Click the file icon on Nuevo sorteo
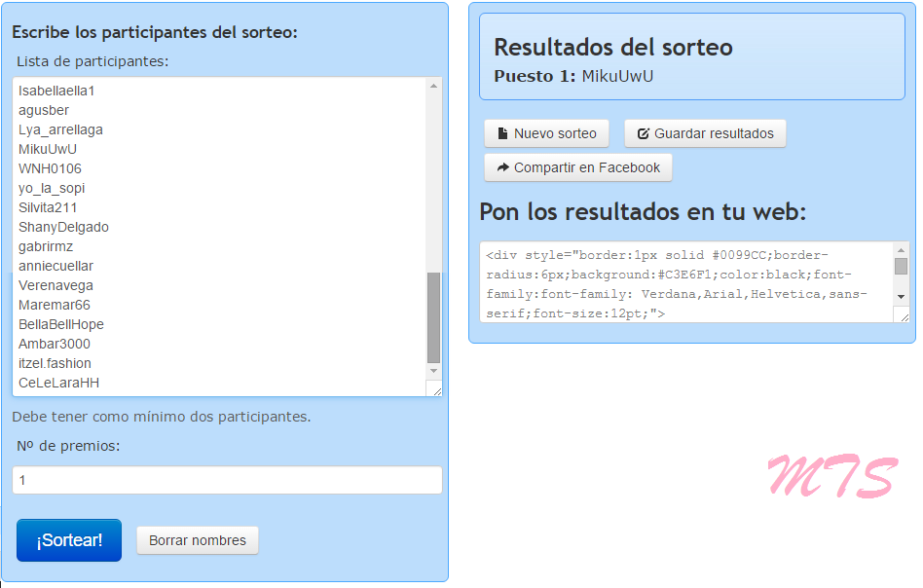This screenshot has width=923, height=588. pyautogui.click(x=502, y=133)
